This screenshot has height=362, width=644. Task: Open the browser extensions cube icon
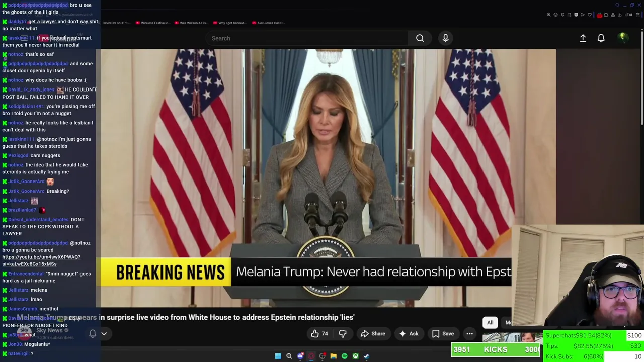(606, 15)
